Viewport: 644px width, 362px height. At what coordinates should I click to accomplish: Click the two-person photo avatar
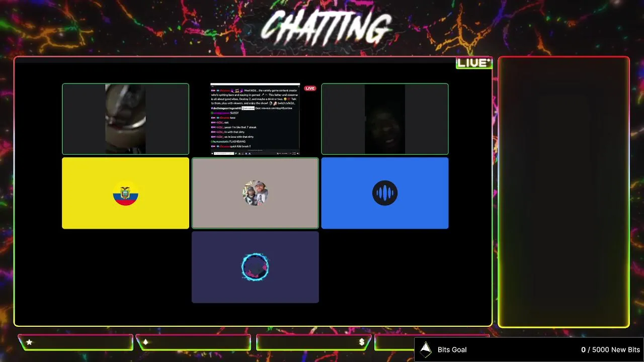(x=255, y=193)
